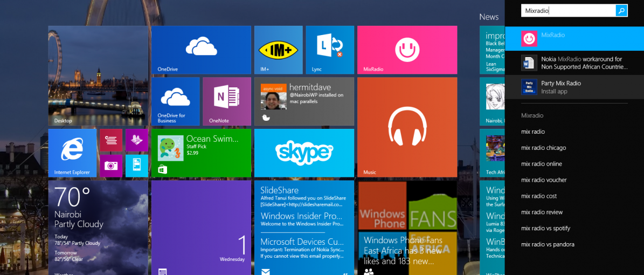Open the Tech Africa news tile
644x275 pixels.
pos(492,153)
